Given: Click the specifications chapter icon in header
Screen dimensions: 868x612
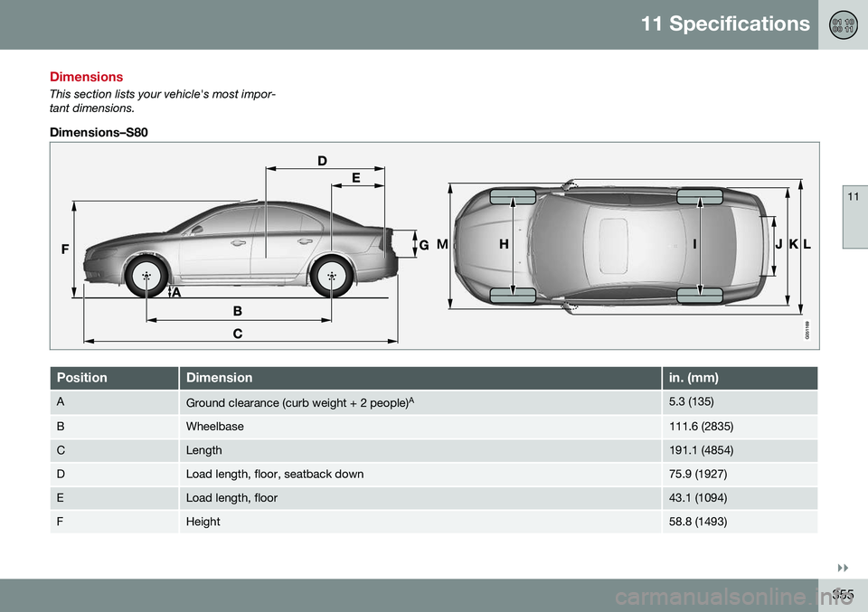Looking at the screenshot, I should click(x=843, y=25).
